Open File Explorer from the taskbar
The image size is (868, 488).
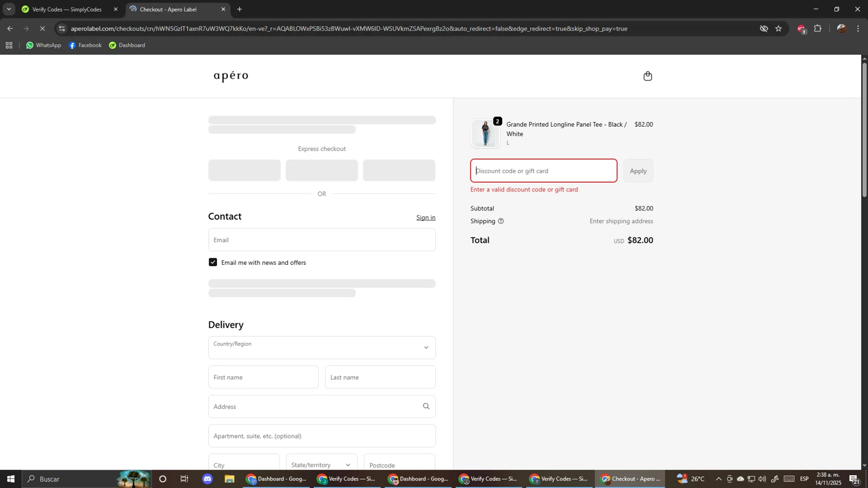pos(230,479)
